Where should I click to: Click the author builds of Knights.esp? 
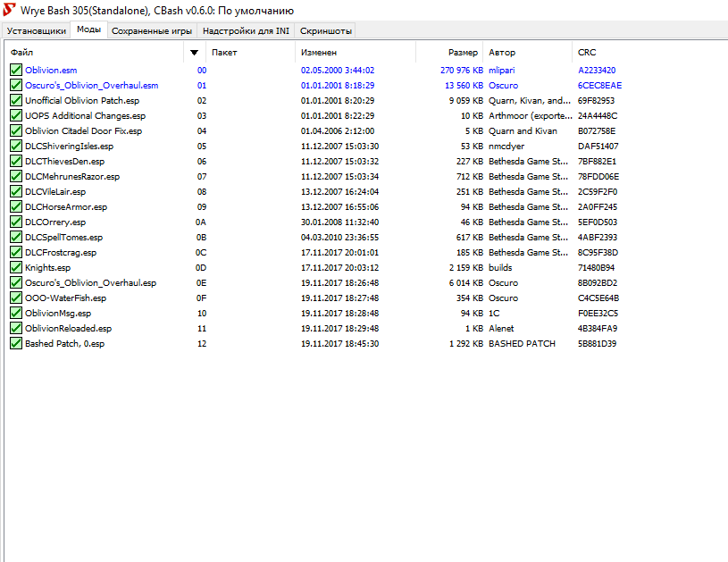pos(500,268)
